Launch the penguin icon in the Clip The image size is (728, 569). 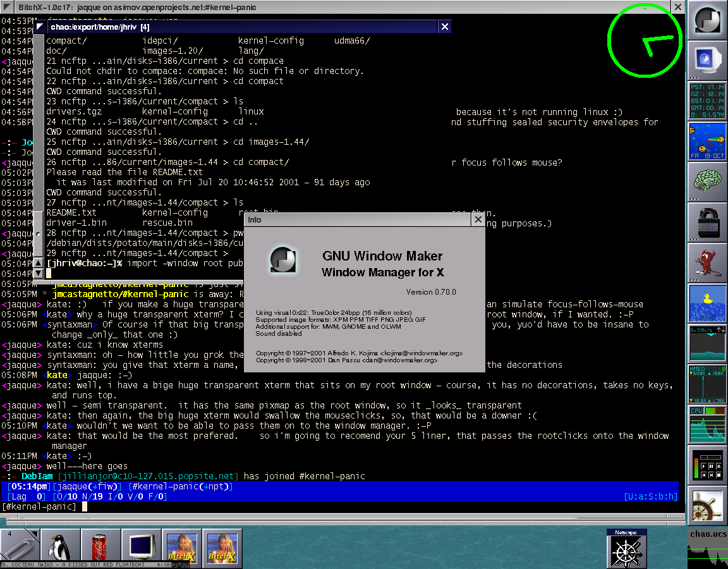(61, 546)
